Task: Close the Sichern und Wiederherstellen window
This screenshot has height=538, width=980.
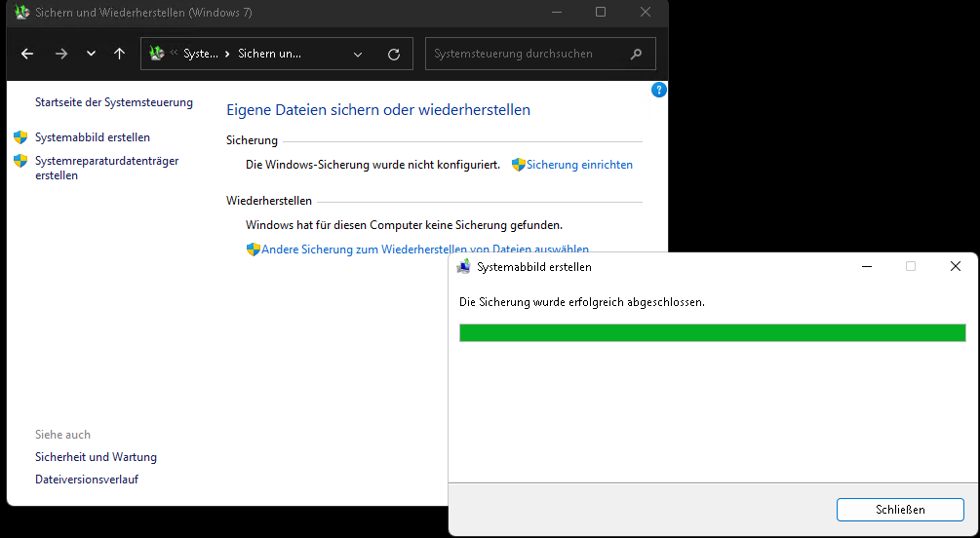Action: 646,12
